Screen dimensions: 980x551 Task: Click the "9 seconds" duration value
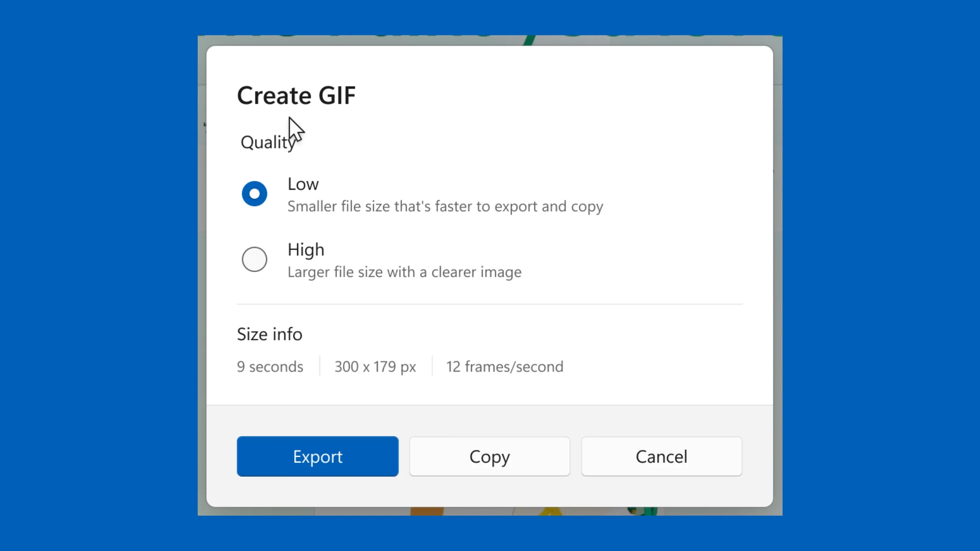point(270,367)
